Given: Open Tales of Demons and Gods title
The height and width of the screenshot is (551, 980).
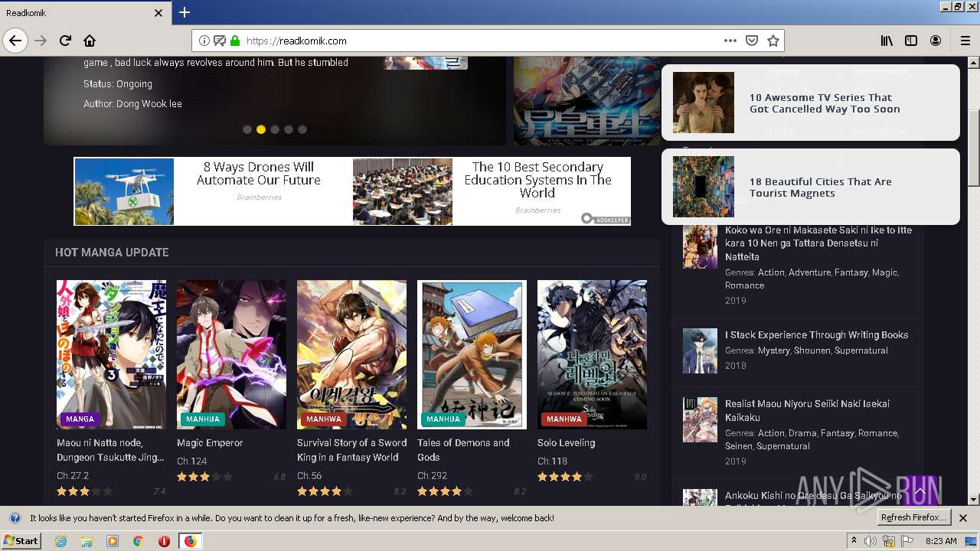Looking at the screenshot, I should tap(463, 450).
